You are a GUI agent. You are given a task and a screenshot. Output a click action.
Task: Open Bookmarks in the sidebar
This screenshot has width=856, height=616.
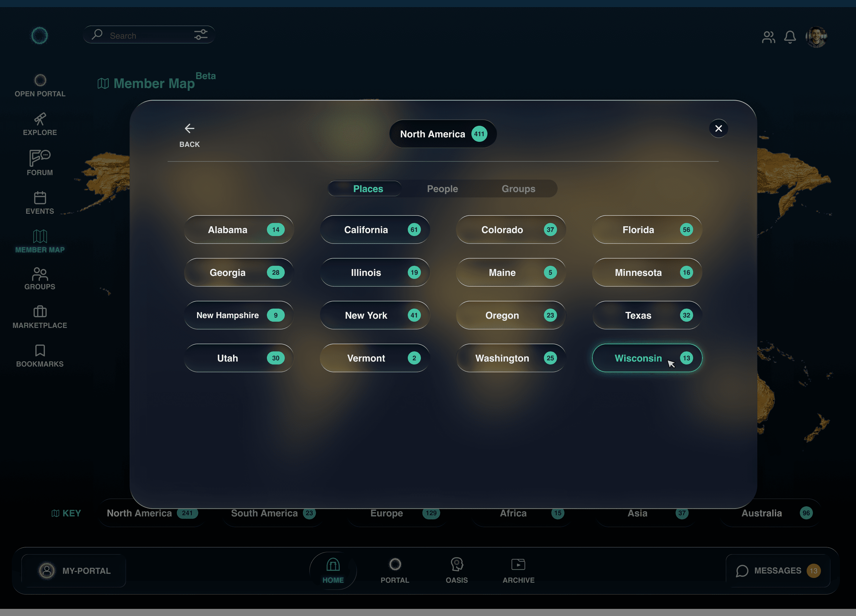40,350
